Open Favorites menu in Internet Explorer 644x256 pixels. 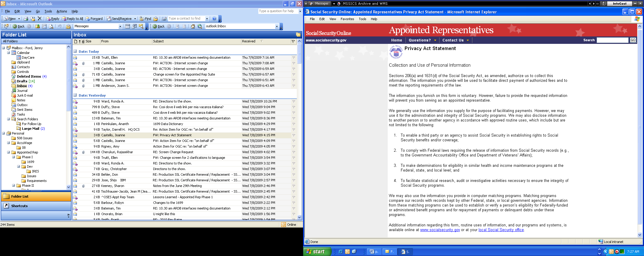347,19
